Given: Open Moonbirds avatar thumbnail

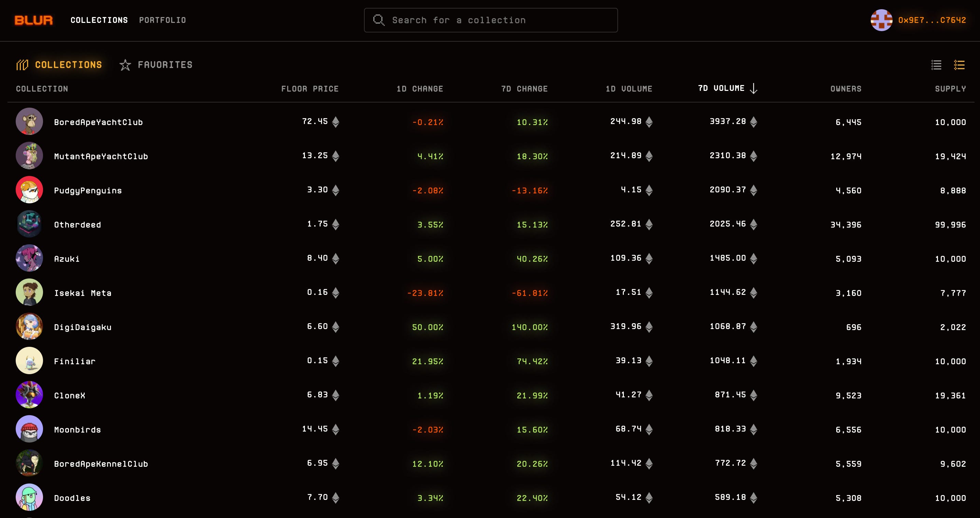Looking at the screenshot, I should pyautogui.click(x=29, y=429).
